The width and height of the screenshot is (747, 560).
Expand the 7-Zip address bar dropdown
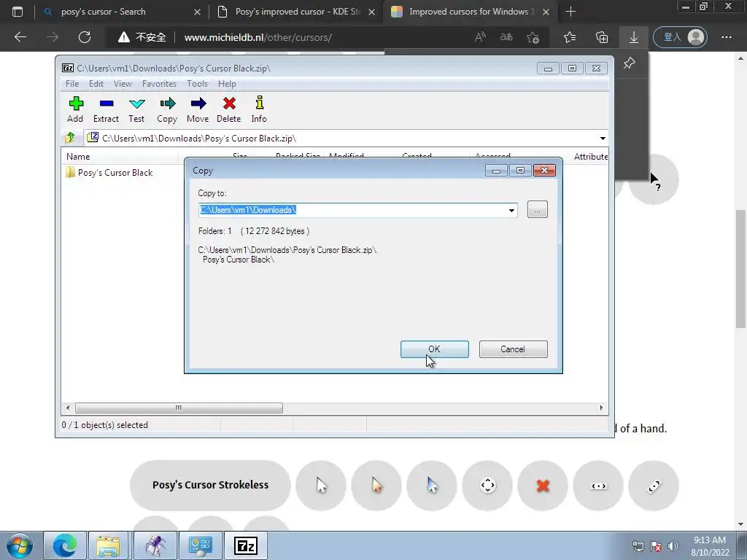tap(603, 139)
